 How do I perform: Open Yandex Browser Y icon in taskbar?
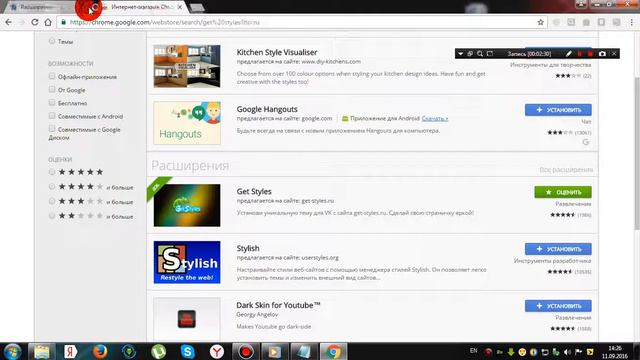coord(217,351)
